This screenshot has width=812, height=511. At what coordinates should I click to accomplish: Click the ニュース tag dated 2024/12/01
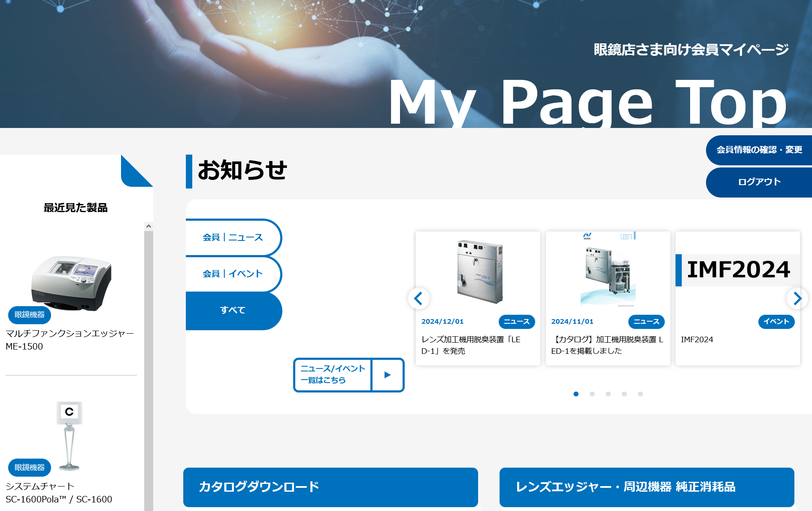(516, 322)
